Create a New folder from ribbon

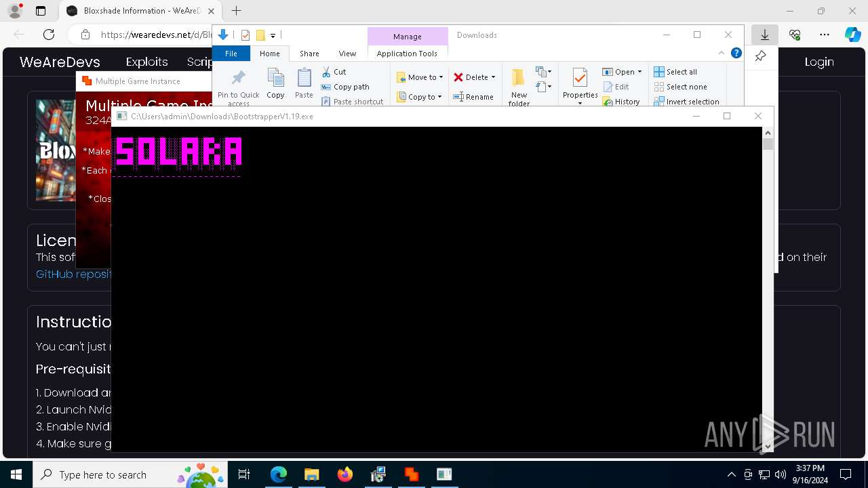click(519, 87)
